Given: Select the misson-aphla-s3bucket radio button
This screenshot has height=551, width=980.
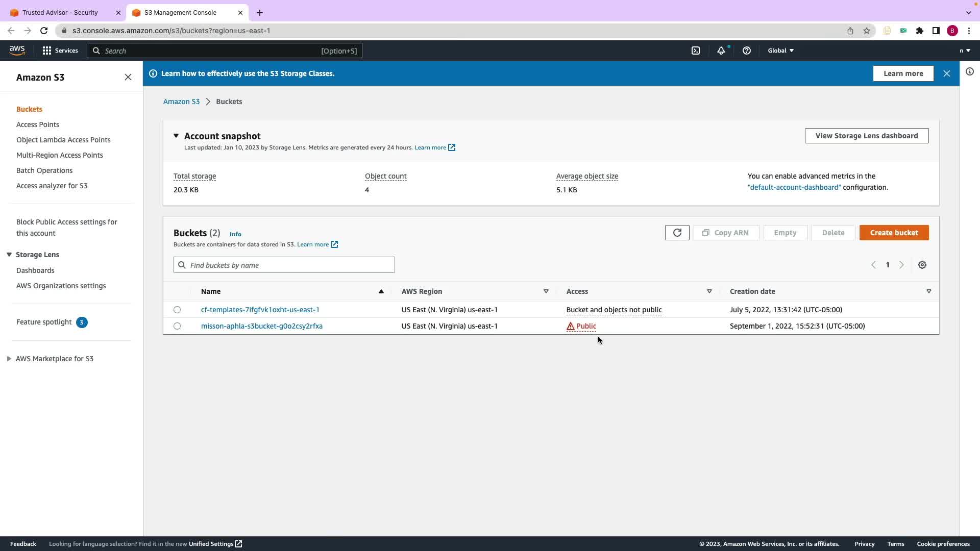Looking at the screenshot, I should pos(177,326).
